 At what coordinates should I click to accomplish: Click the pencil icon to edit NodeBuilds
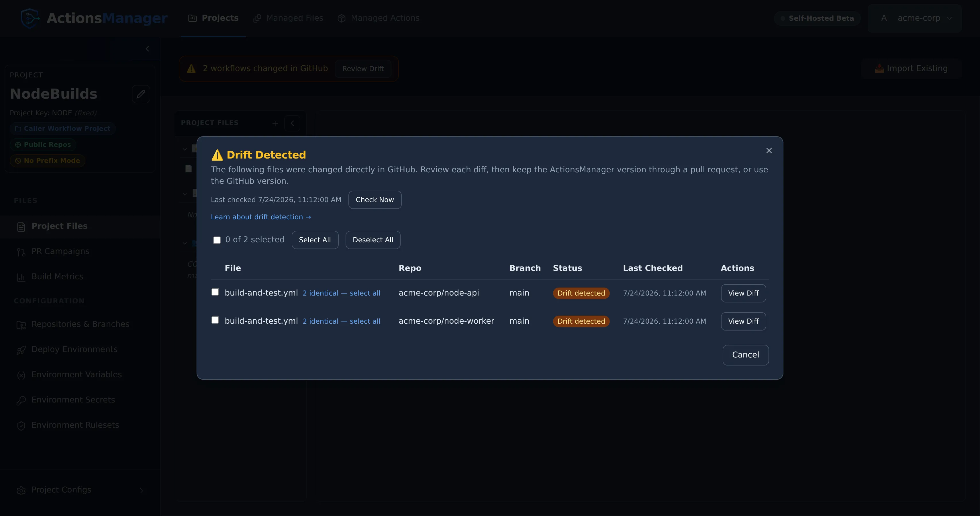141,94
